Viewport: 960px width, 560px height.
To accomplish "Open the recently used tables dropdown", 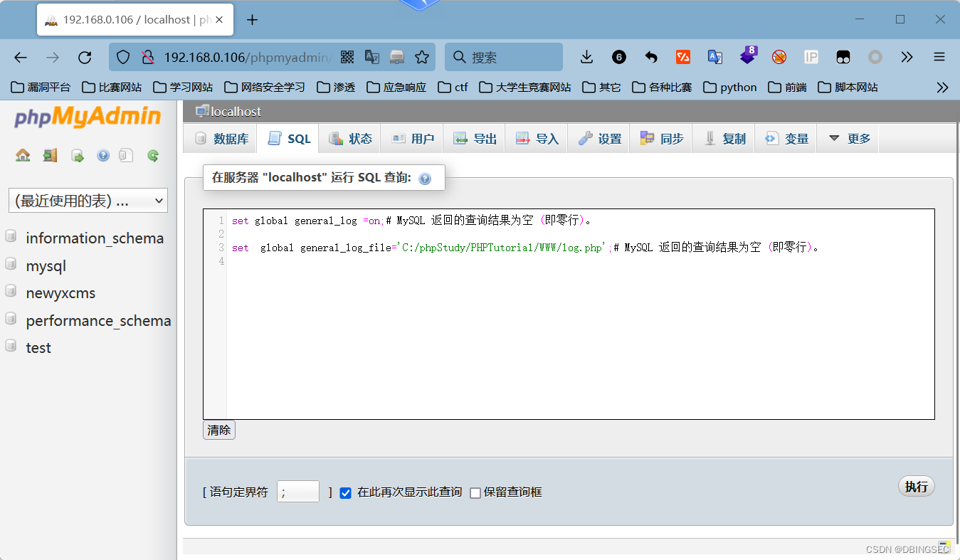I will [x=88, y=201].
